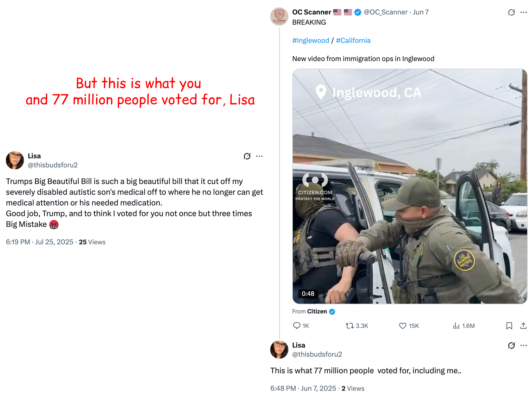
Task: Click Lisa's avatar on the left tweet
Action: click(x=15, y=160)
